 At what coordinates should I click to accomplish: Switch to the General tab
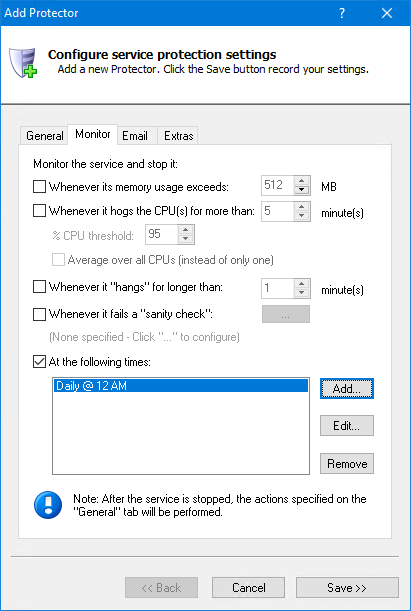click(44, 136)
